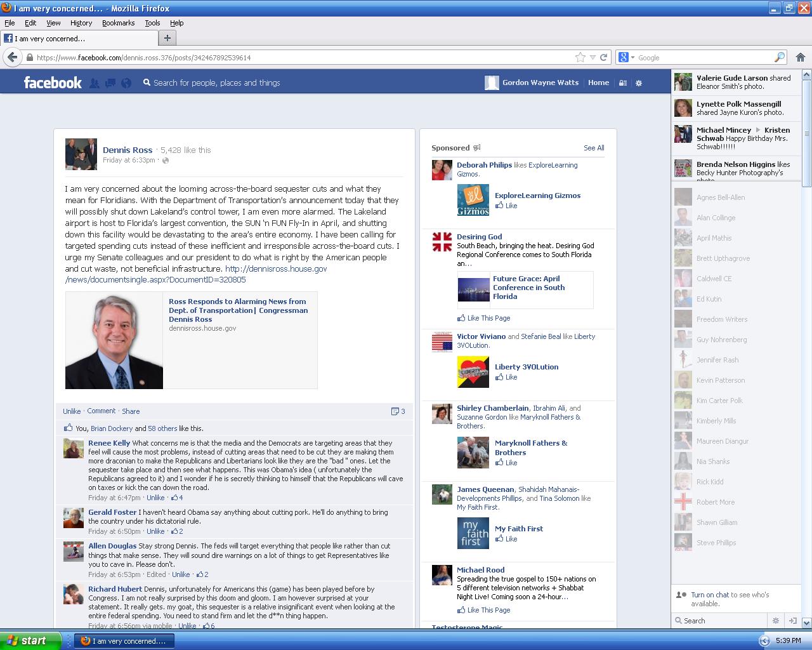Open Facebook notifications globe icon
Image resolution: width=812 pixels, height=650 pixels.
[126, 83]
